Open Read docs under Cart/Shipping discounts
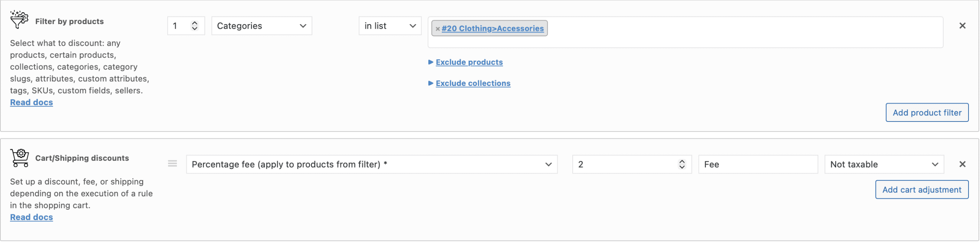Screen dimensions: 980x243 click(x=31, y=217)
